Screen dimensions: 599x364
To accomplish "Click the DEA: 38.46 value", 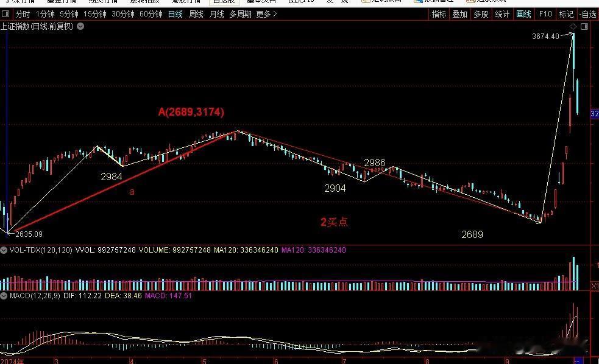I will coord(123,296).
